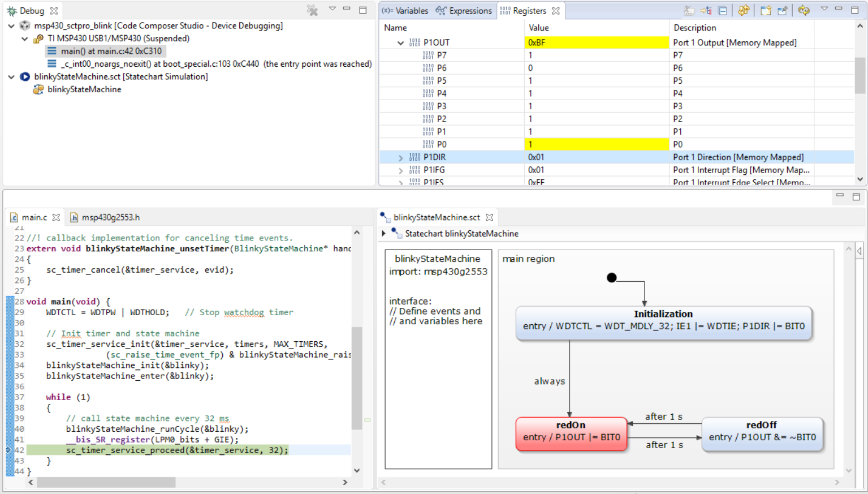Click the C file icon on the main.c tab

point(14,217)
